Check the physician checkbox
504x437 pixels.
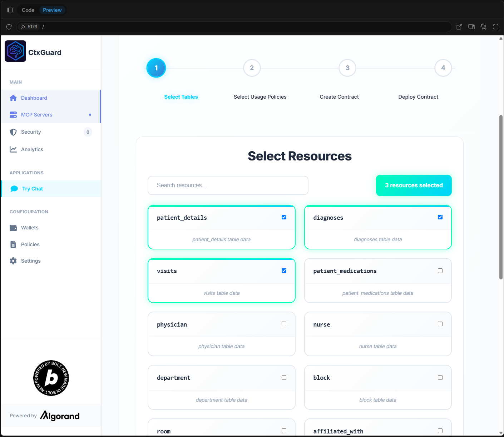coord(284,324)
